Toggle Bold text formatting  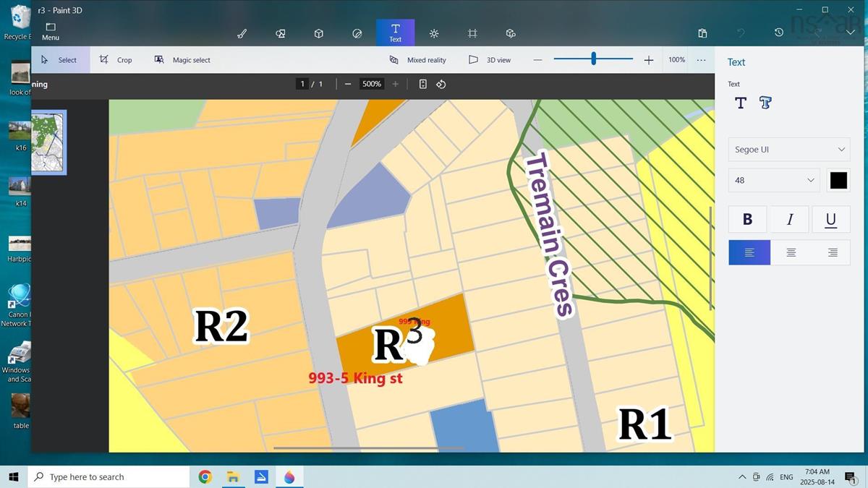tap(748, 220)
